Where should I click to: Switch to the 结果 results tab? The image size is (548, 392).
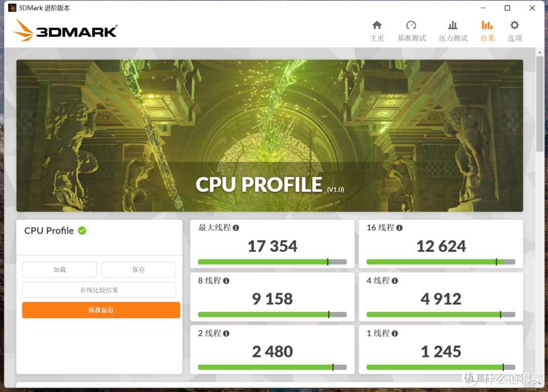click(x=487, y=31)
